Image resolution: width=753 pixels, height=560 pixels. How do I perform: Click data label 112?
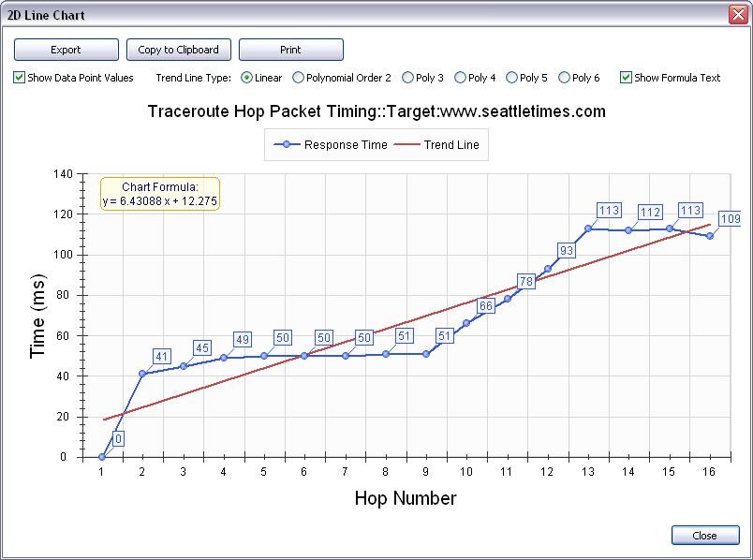coord(650,213)
